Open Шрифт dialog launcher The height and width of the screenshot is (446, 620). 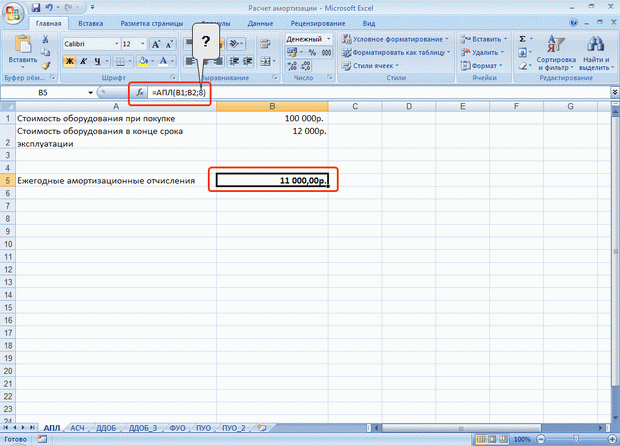(x=172, y=77)
